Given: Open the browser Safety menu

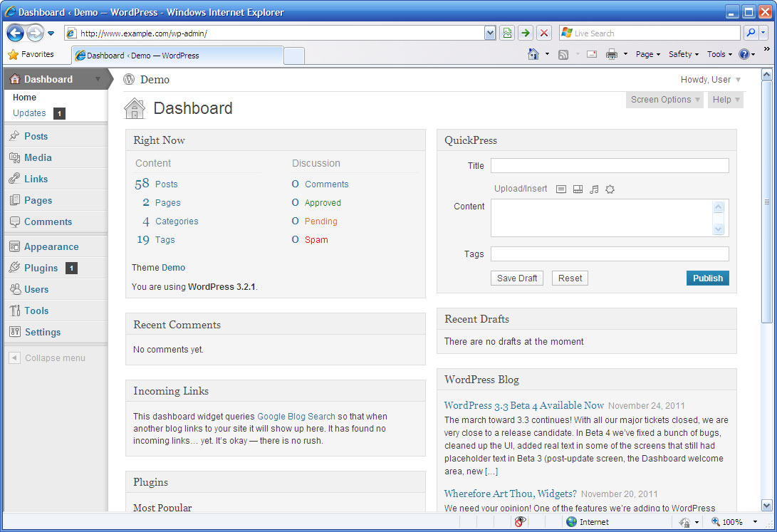Looking at the screenshot, I should coord(683,54).
